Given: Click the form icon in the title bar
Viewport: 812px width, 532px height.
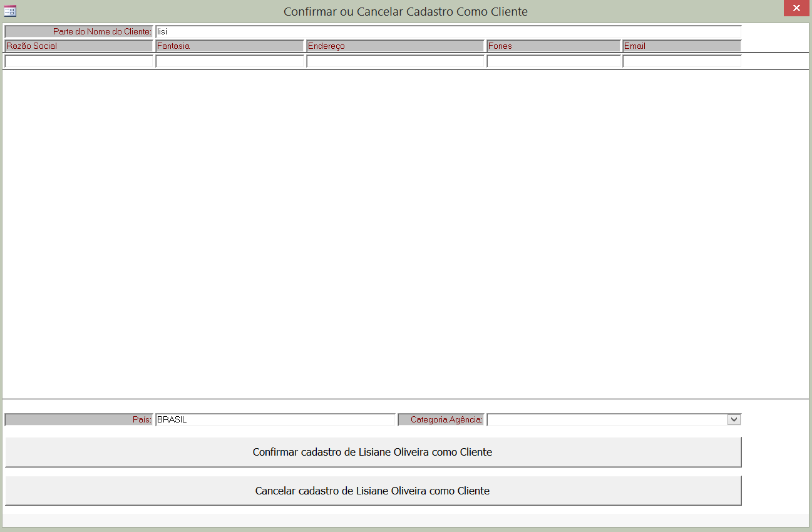Looking at the screenshot, I should click(x=9, y=8).
